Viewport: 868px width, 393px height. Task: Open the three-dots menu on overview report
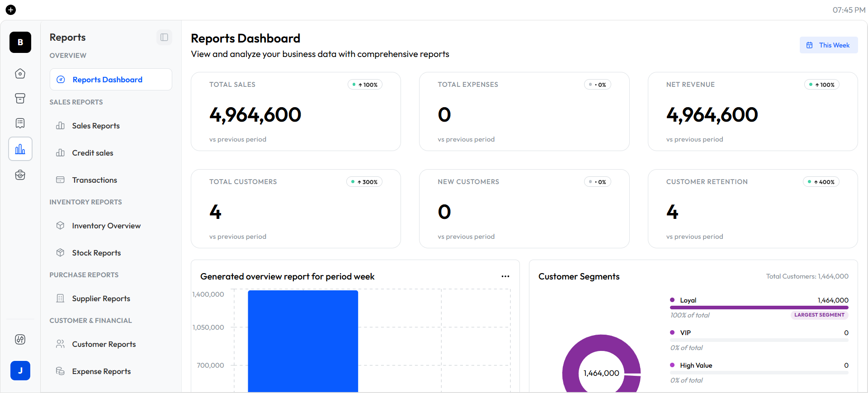(505, 276)
